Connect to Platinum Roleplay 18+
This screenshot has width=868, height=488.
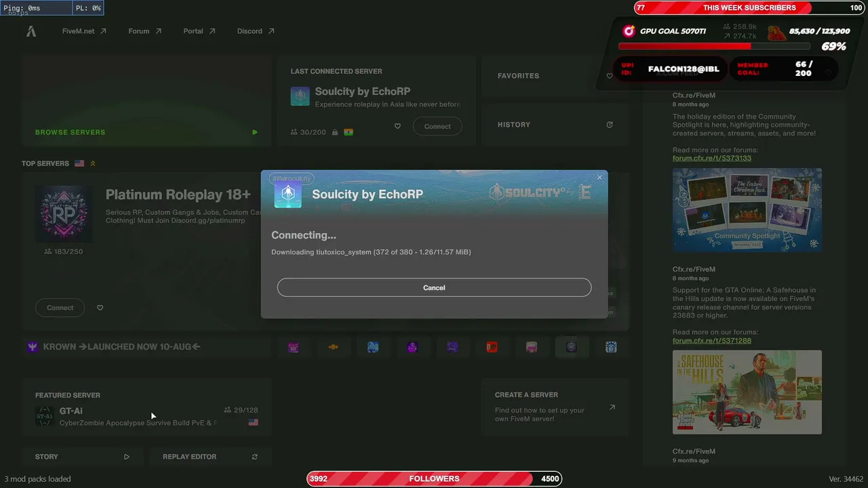60,308
